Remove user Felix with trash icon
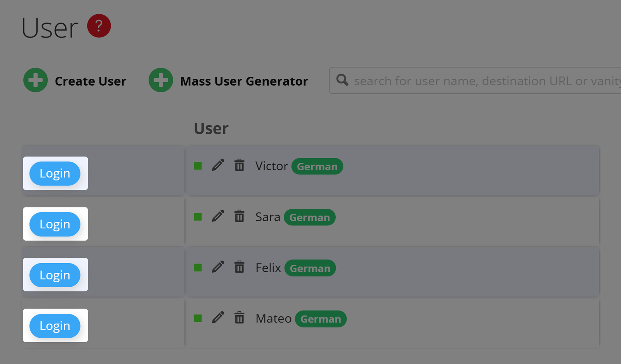The height and width of the screenshot is (364, 621). [x=239, y=267]
